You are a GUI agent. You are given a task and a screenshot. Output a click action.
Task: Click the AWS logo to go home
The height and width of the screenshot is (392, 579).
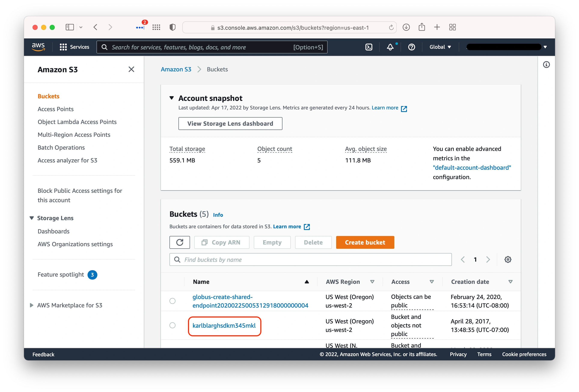(38, 47)
